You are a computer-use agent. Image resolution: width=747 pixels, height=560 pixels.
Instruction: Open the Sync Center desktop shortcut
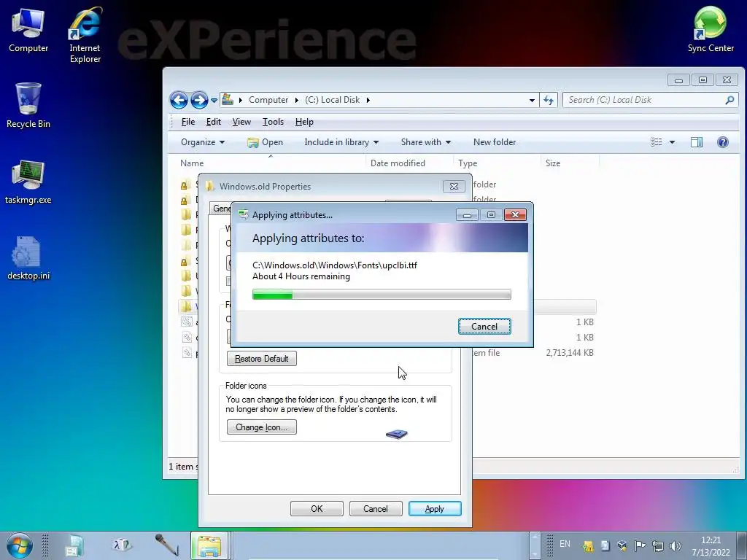[711, 29]
